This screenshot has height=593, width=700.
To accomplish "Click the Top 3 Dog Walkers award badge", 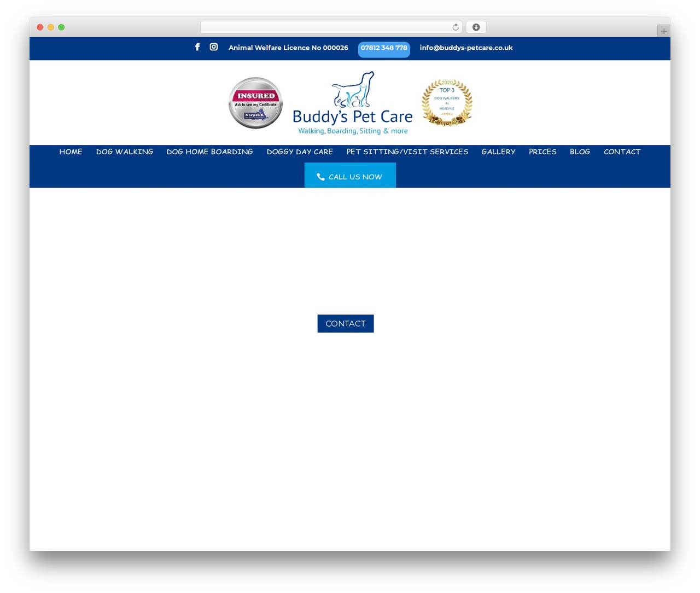I will pyautogui.click(x=447, y=103).
